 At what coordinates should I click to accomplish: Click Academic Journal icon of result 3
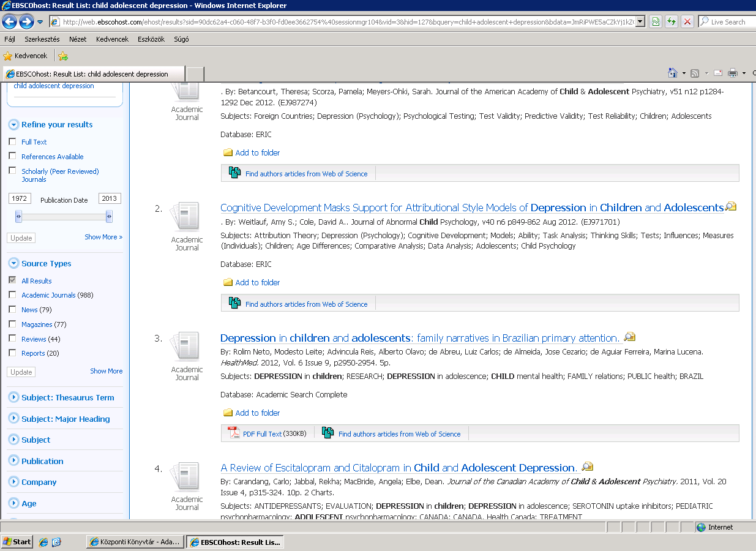[185, 347]
